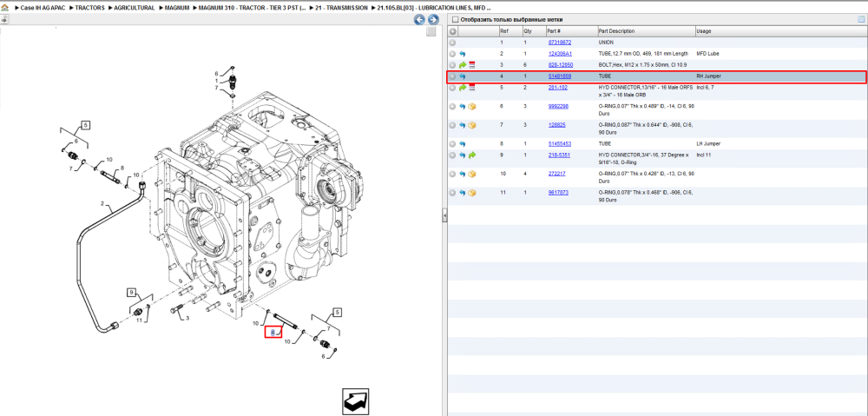Click green arrow icon in row 218-5351
868x416 pixels.
[472, 155]
